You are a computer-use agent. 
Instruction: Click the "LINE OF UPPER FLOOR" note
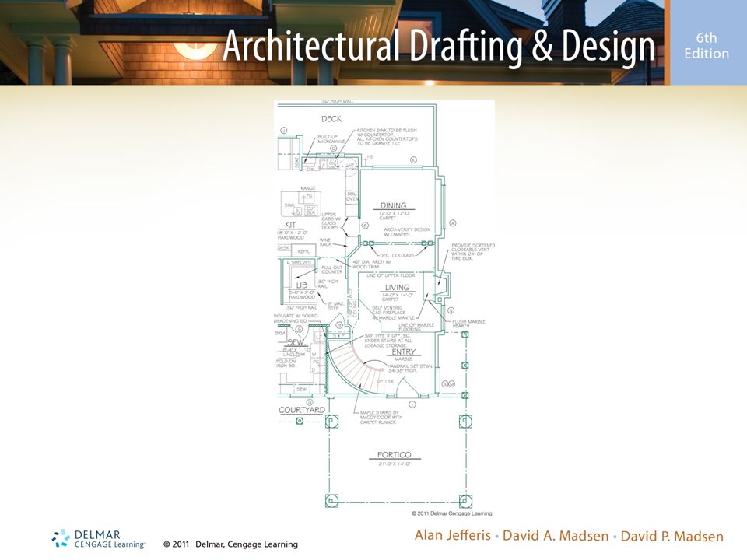tap(391, 275)
